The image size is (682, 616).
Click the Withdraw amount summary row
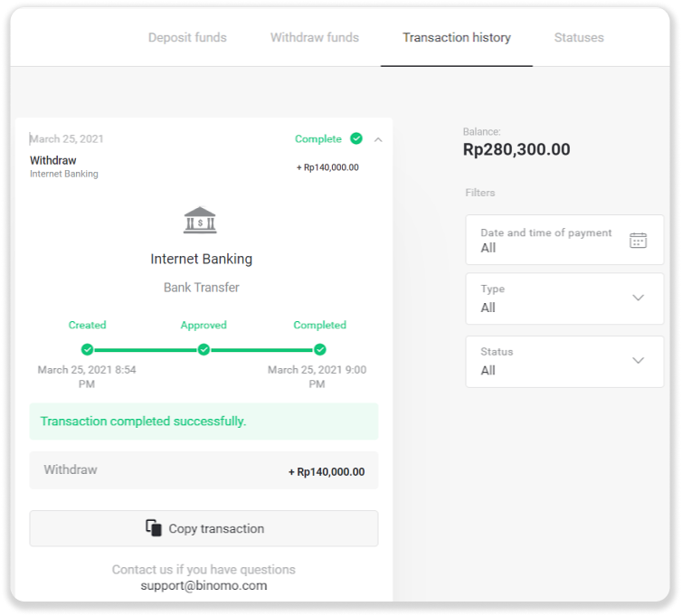[x=204, y=470]
